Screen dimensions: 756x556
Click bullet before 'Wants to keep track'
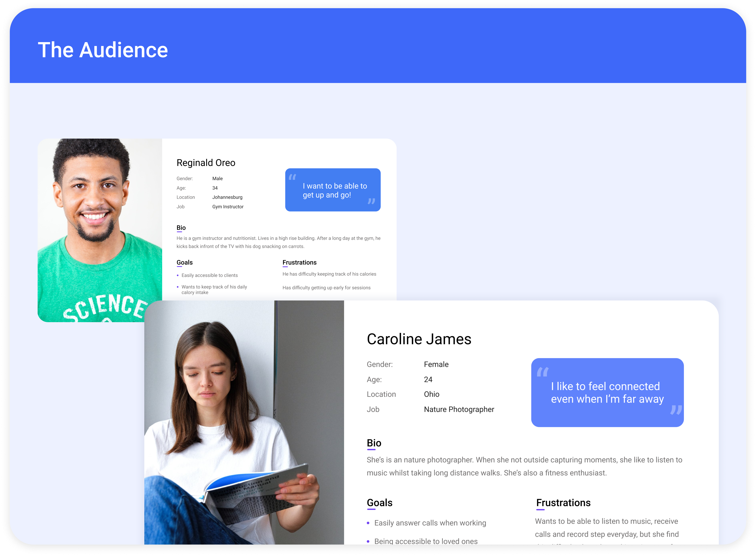[x=178, y=287]
